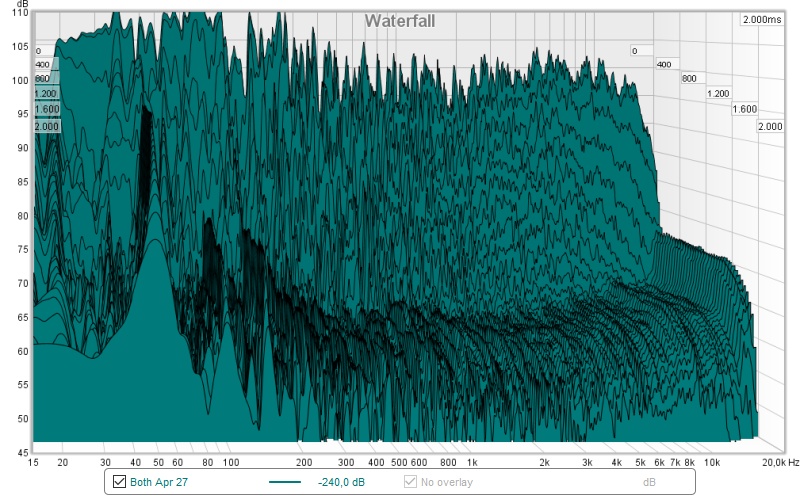The width and height of the screenshot is (800, 496).
Task: Click the 860 time slice label
Action: 42,78
